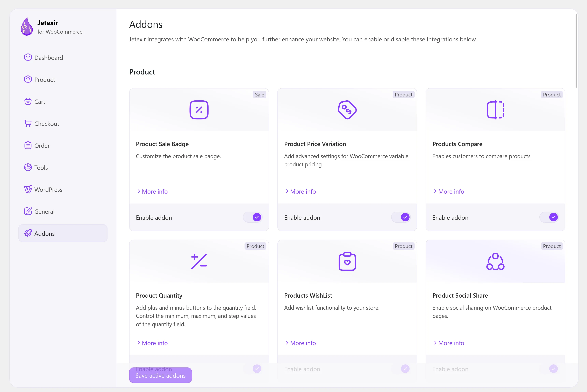587x392 pixels.
Task: Click the 'for WooCommerce' subtitle
Action: [x=60, y=32]
